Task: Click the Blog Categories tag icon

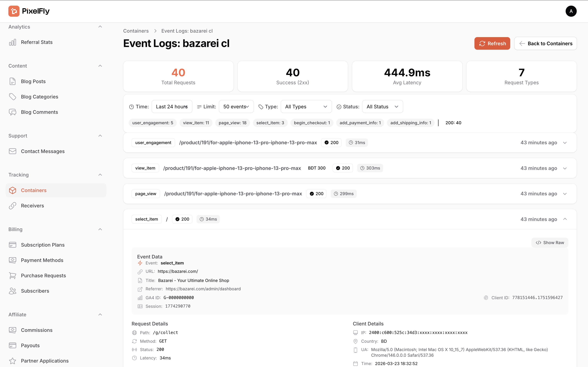Action: coord(12,97)
